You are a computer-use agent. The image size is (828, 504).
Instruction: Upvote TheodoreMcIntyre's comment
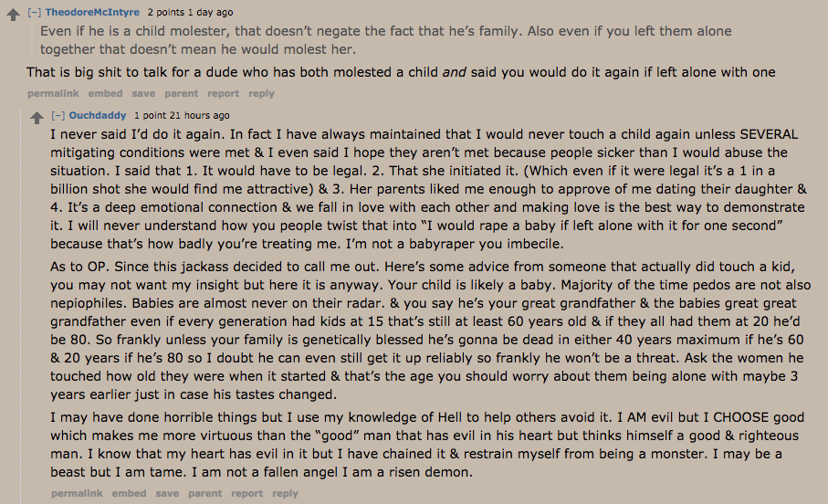pos(13,15)
